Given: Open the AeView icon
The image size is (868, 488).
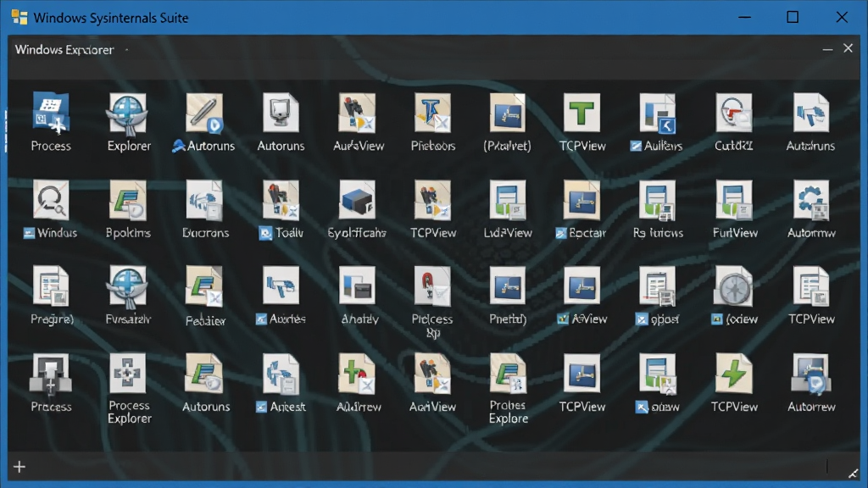Looking at the screenshot, I should click(581, 286).
